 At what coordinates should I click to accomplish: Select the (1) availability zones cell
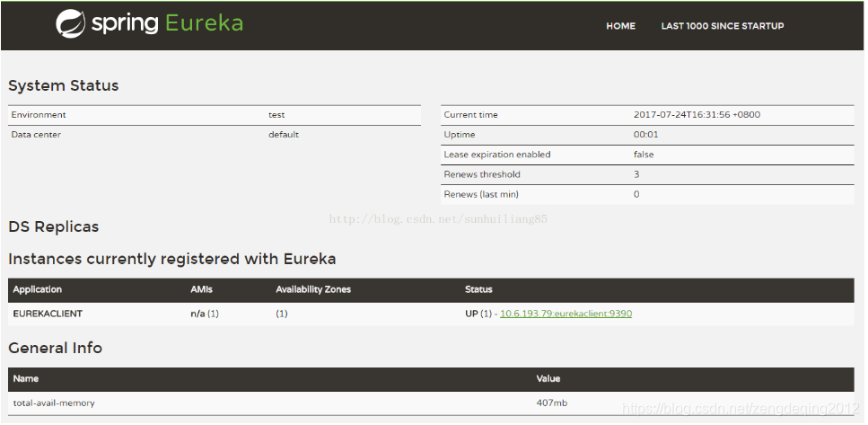click(282, 314)
